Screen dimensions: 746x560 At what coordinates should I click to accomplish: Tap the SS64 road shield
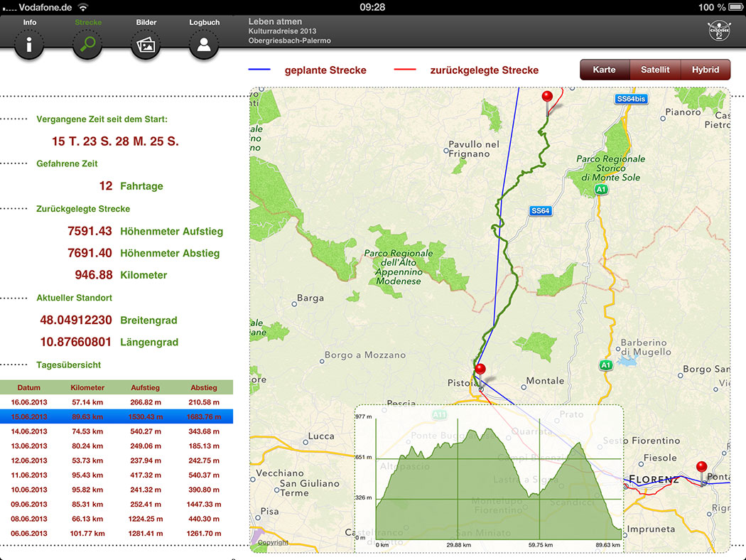pyautogui.click(x=541, y=211)
